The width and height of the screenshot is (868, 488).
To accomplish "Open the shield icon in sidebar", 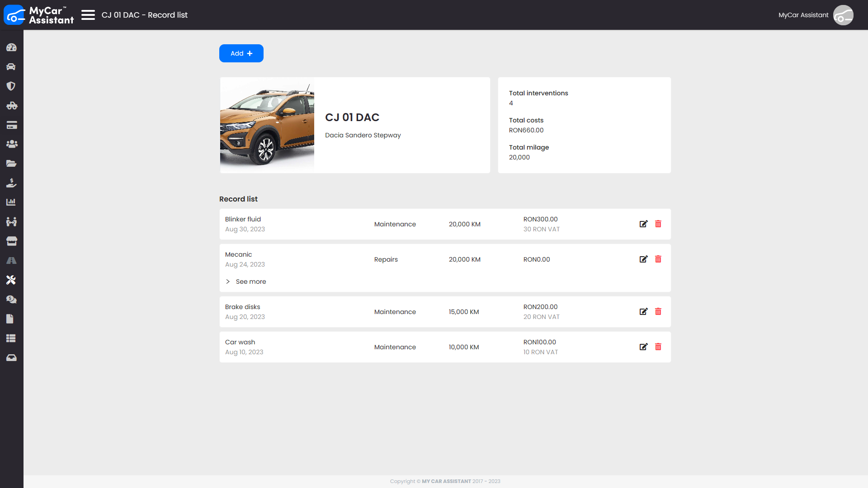I will [x=11, y=86].
